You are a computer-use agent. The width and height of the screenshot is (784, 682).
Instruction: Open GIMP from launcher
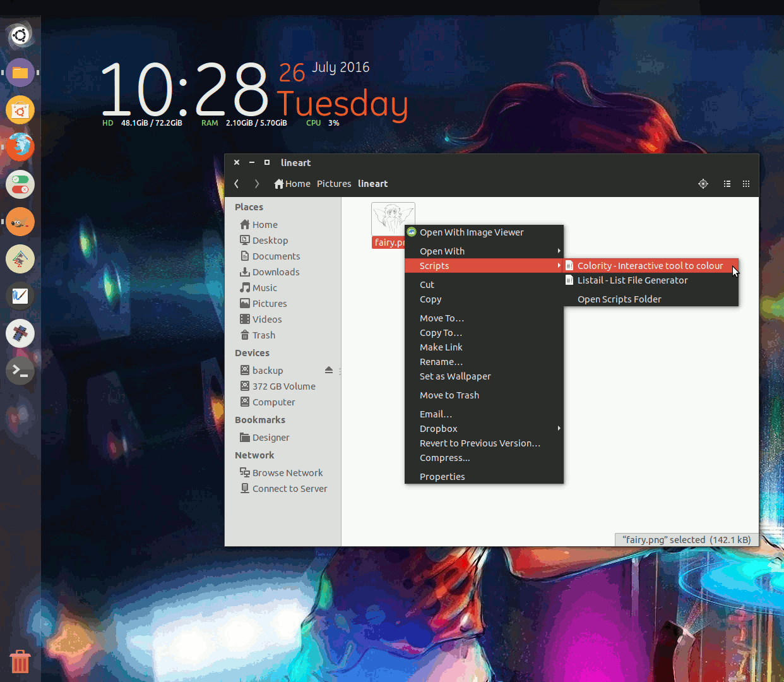(x=20, y=222)
